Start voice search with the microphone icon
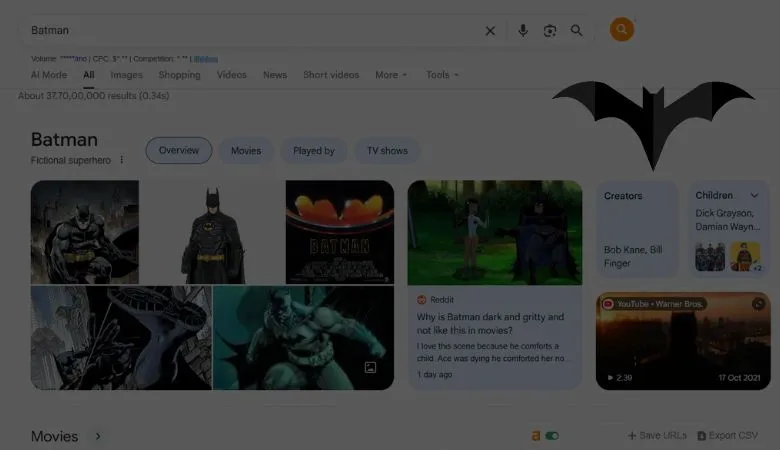 (522, 31)
